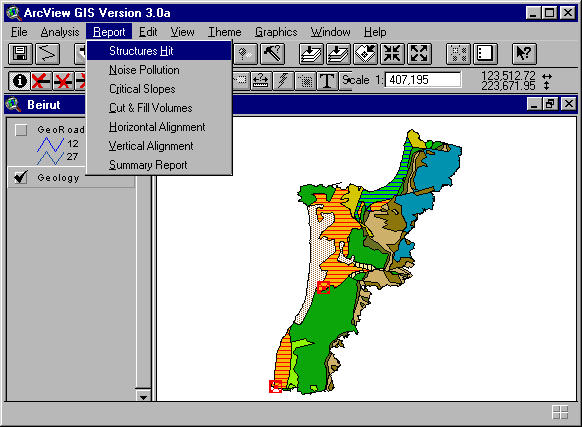Open the File menu
The height and width of the screenshot is (427, 582).
(x=19, y=32)
